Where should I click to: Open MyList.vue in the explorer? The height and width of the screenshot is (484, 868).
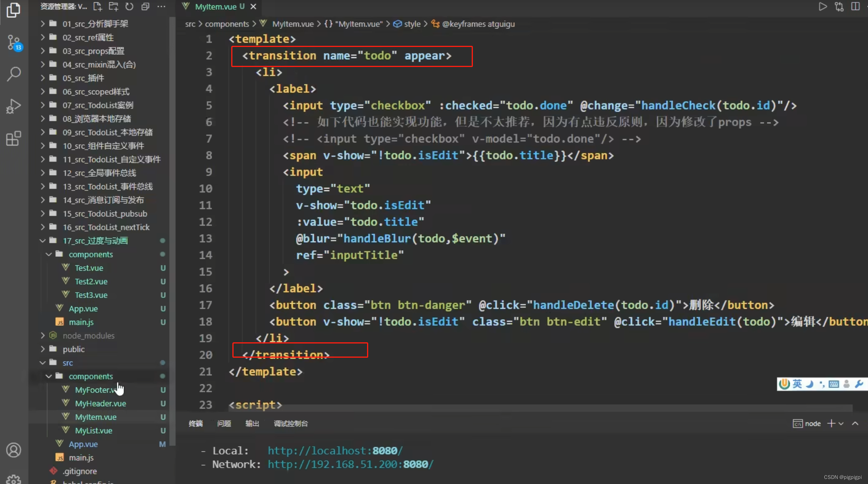[93, 430]
